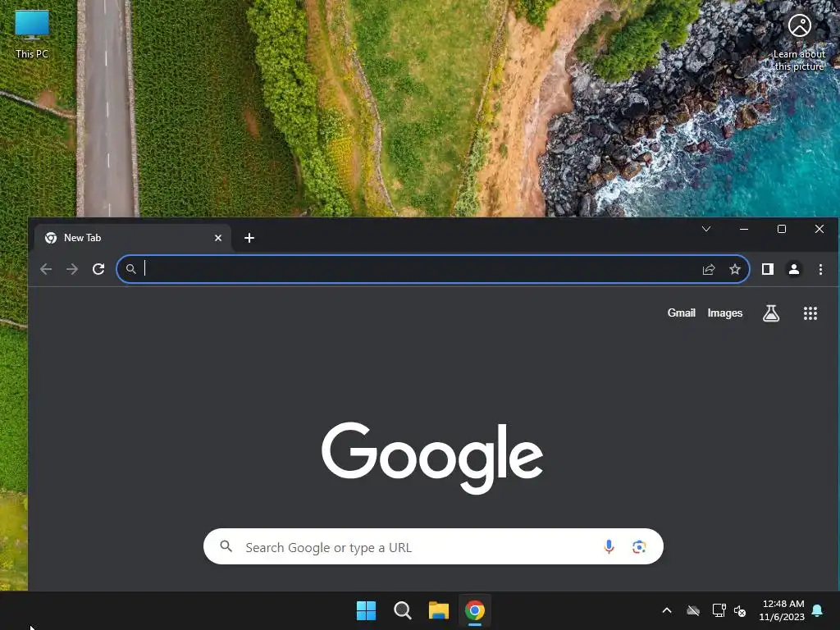This screenshot has height=630, width=840.
Task: Open the Google apps grid
Action: click(x=810, y=313)
